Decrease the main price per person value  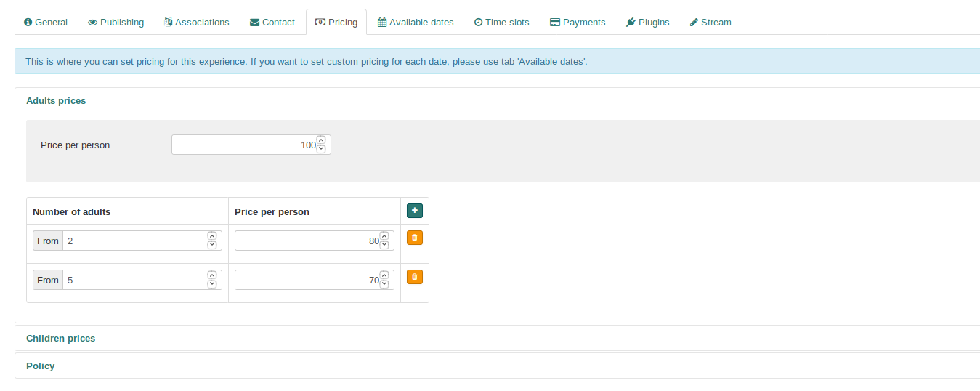[x=321, y=149]
